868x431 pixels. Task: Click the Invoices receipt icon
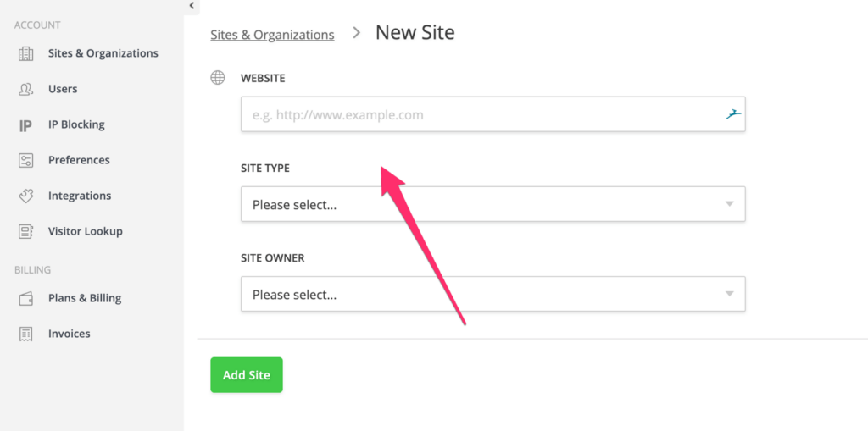(25, 334)
